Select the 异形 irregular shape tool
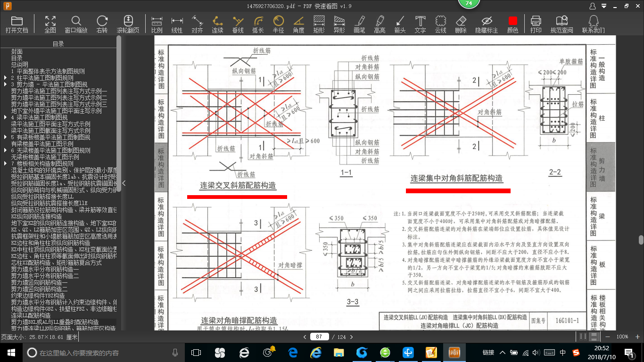 click(x=339, y=24)
